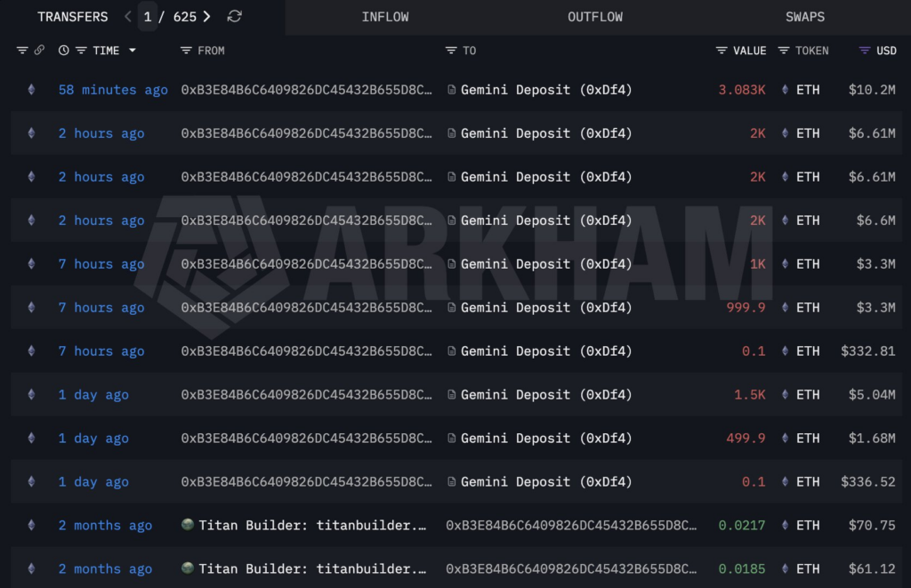Screen dimensions: 911x588
Task: Click the FROM address in the $5.04M row
Action: [306, 394]
